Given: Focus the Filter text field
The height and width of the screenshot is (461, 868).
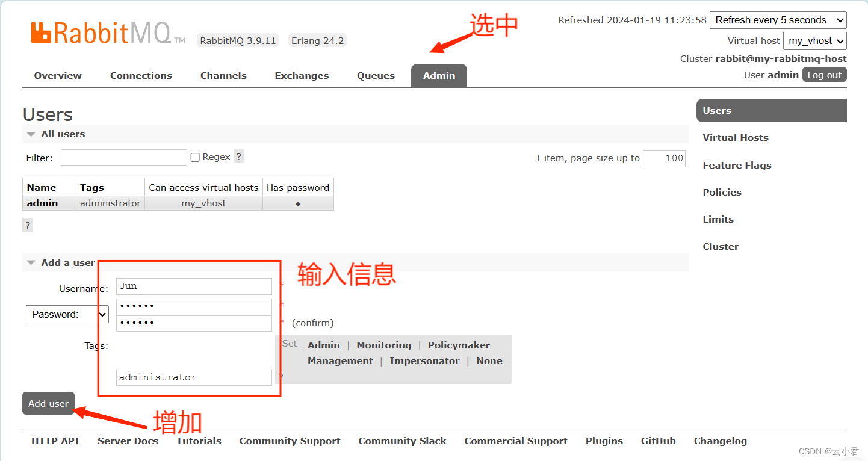Looking at the screenshot, I should point(124,157).
